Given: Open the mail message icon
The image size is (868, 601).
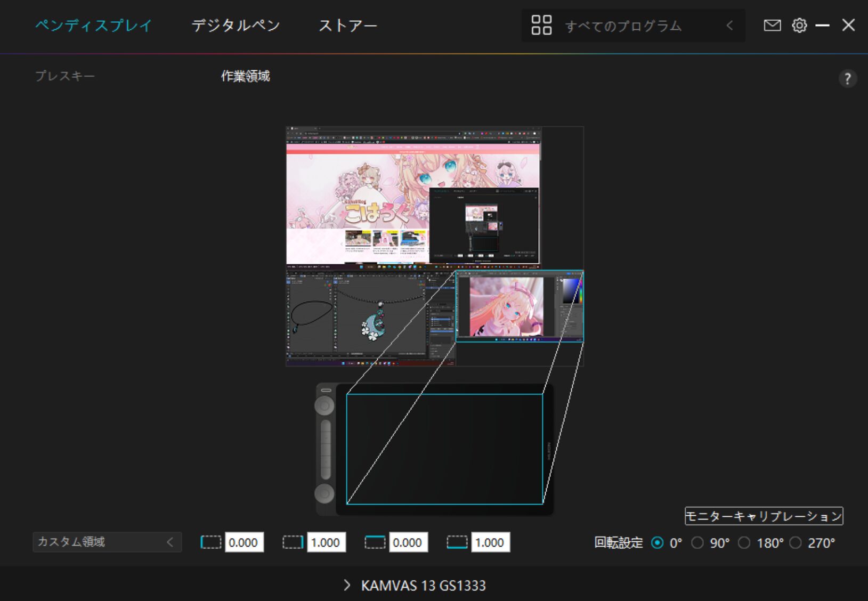Looking at the screenshot, I should (772, 26).
